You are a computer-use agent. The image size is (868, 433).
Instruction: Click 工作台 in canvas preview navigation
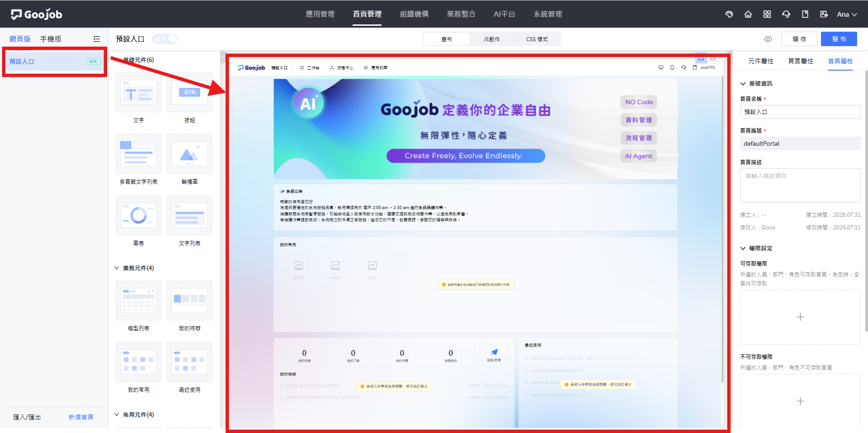pos(310,68)
